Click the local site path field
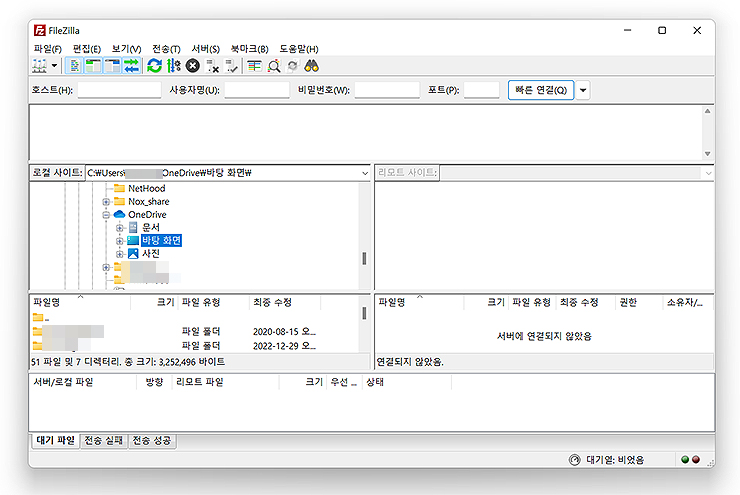The image size is (740, 495). tap(223, 173)
